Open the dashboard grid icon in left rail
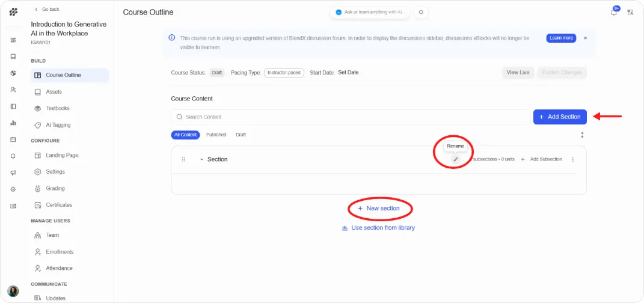This screenshot has width=644, height=303. tap(13, 40)
